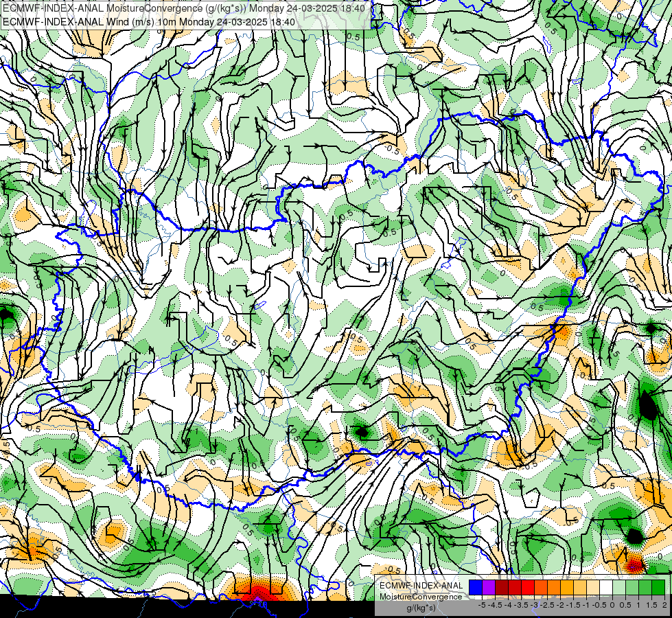Select the purple legend swatch
Screen dimensions: 672x618
489,587
